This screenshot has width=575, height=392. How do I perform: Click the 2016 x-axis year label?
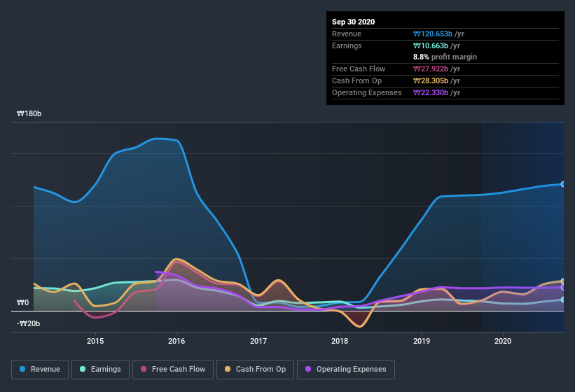[x=176, y=341]
